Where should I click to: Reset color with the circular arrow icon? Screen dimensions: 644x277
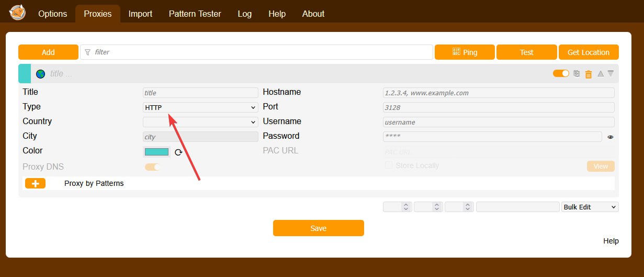tap(178, 152)
